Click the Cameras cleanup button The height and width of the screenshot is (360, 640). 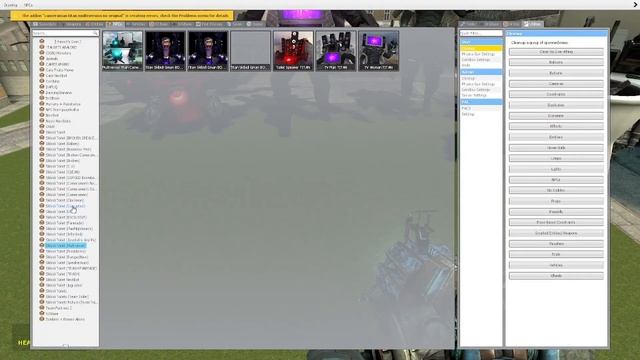pyautogui.click(x=556, y=84)
